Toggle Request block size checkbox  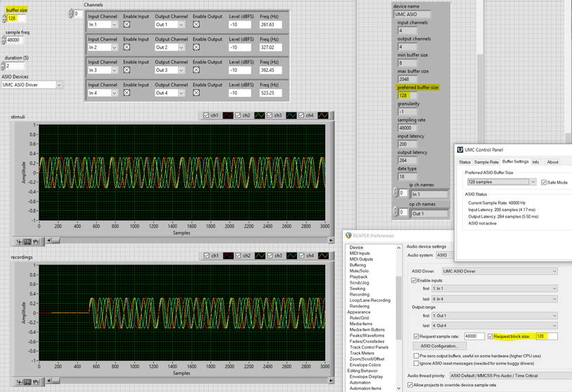point(490,336)
